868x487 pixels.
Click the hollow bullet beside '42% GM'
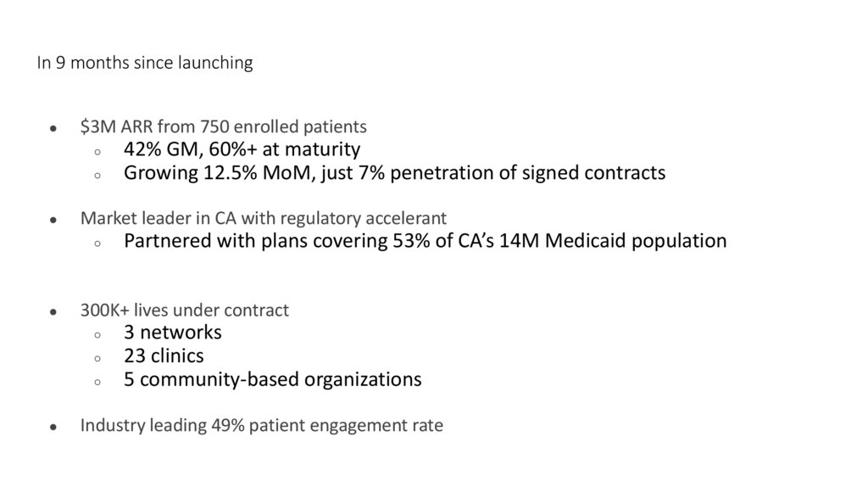97,153
